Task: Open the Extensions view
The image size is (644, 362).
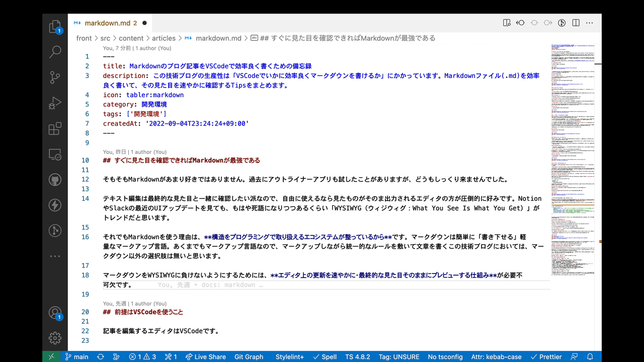Action: pos(55,129)
